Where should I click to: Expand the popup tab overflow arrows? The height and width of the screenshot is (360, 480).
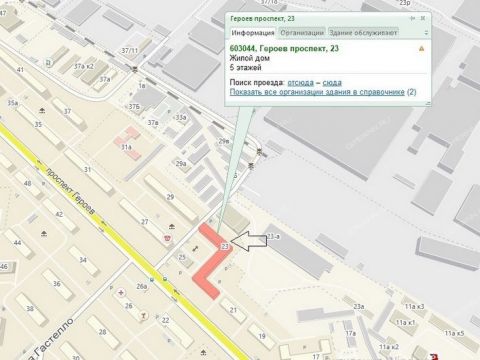(x=426, y=33)
